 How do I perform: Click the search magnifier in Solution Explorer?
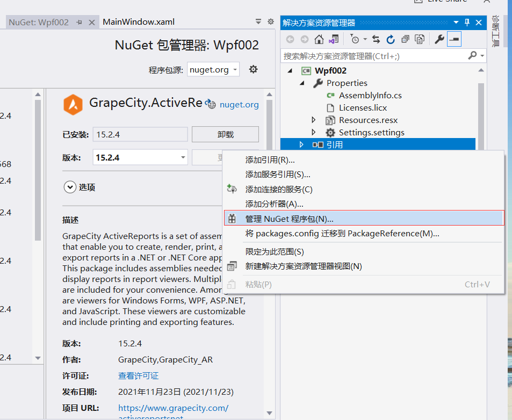pos(472,55)
